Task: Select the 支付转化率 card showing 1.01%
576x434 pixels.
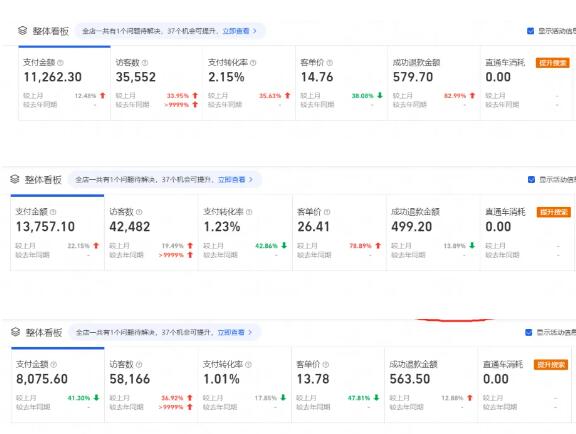Action: (245, 385)
